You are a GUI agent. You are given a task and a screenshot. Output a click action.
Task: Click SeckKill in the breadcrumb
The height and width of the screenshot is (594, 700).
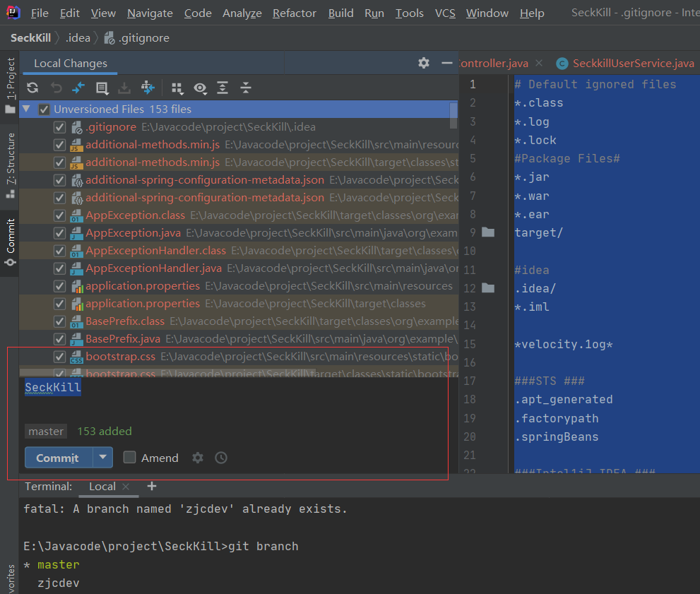click(x=31, y=38)
